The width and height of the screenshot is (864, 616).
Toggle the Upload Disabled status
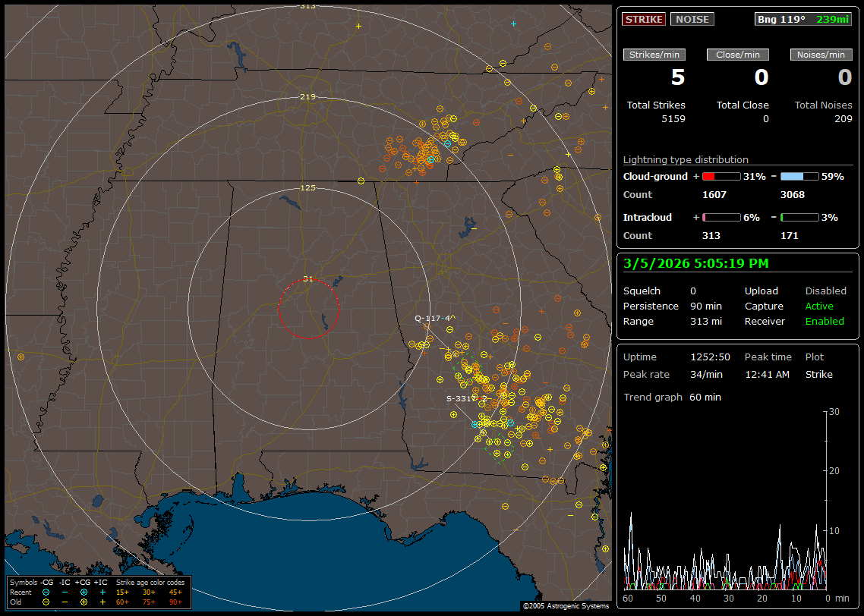[825, 291]
